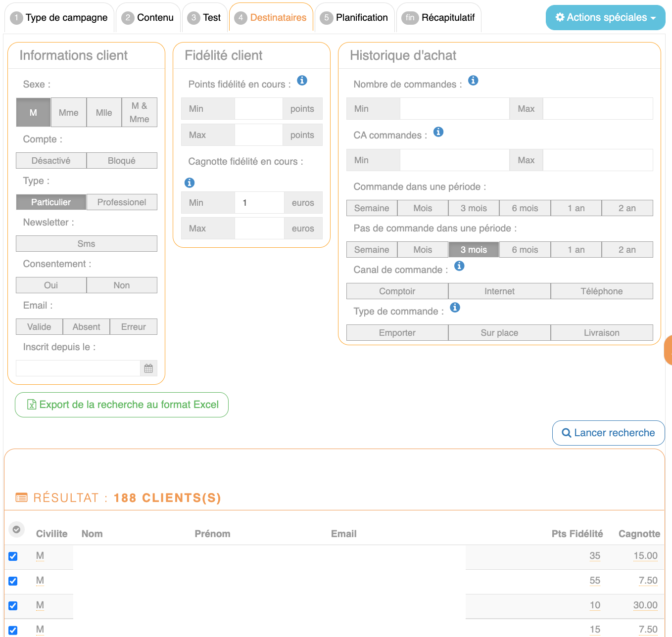Click info icon under Cagnotte fidélité label
This screenshot has width=672, height=637.
[x=190, y=182]
